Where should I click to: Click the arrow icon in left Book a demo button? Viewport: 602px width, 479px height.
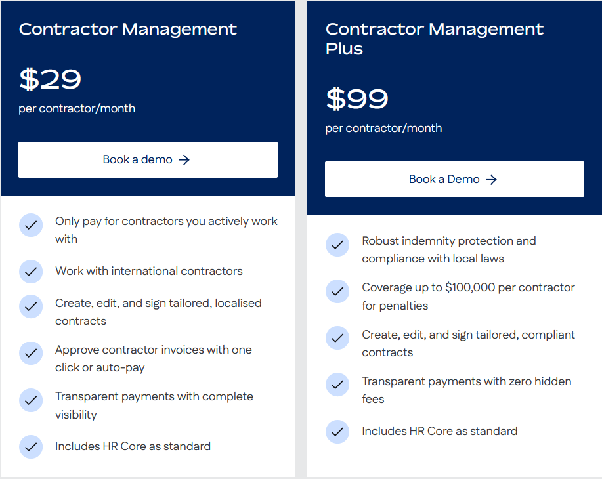coord(185,160)
